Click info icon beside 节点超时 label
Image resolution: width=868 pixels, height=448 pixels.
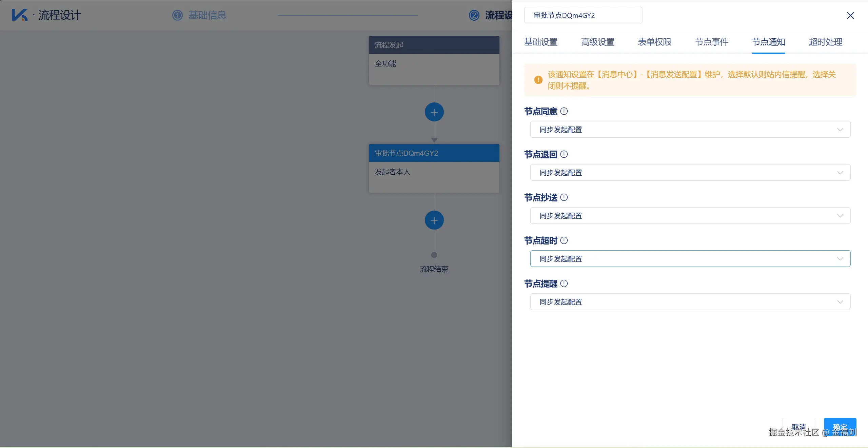click(x=564, y=240)
